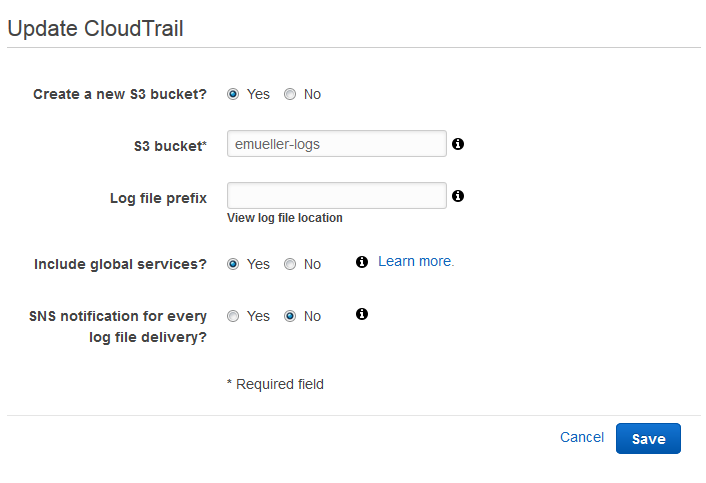The height and width of the screenshot is (483, 706).
Task: Click the info icon next to Log file prefix
Action: coord(458,196)
